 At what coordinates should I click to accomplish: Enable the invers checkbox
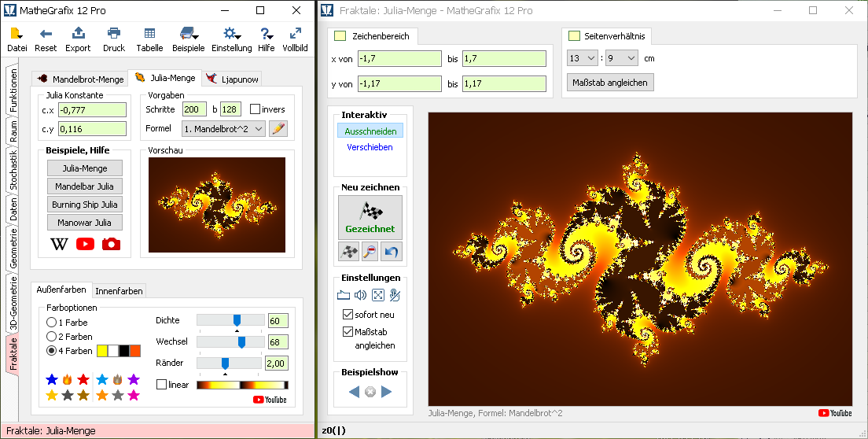click(255, 109)
